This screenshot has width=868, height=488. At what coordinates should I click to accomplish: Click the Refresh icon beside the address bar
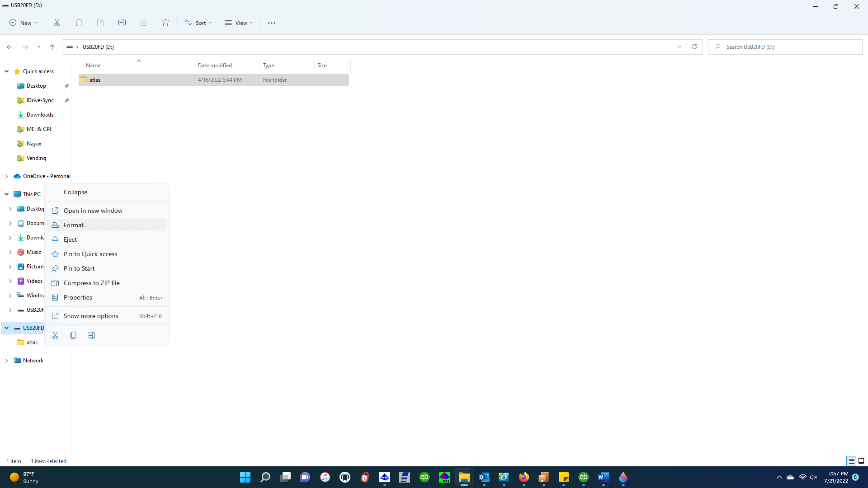(694, 47)
